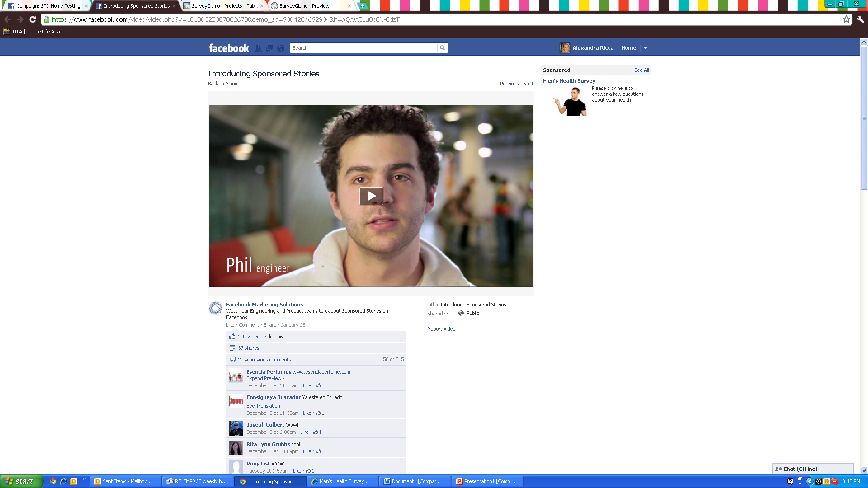The image size is (868, 488).
Task: Open new browser tab button
Action: click(363, 6)
